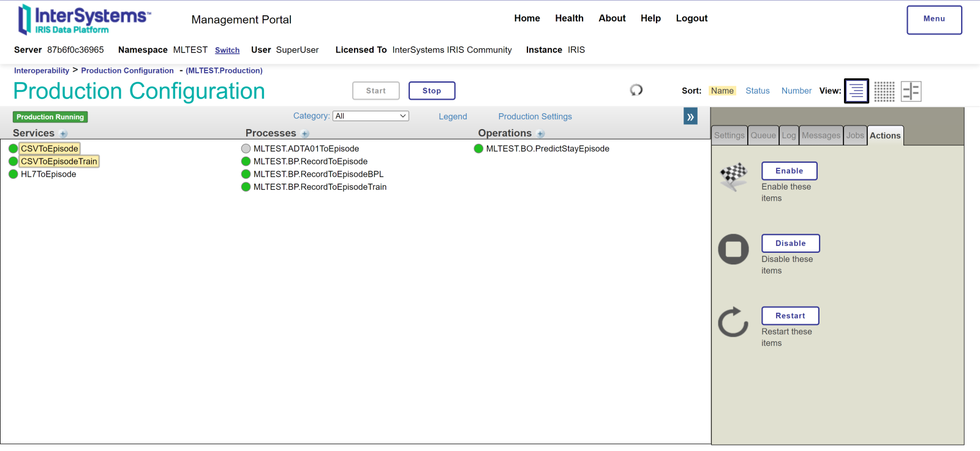Click status indicator of MLTEST.BO.PredictStayEpisode
The width and height of the screenshot is (980, 451).
coord(478,149)
